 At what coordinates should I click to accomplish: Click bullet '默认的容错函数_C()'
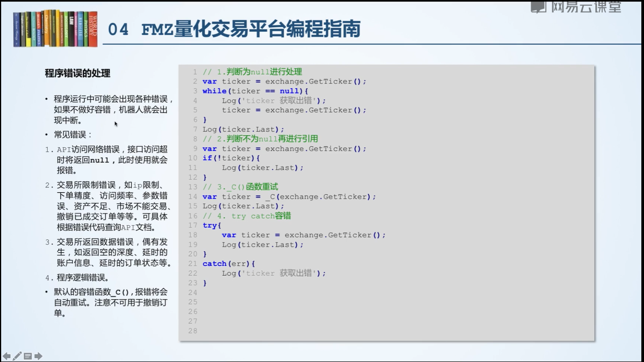point(92,292)
